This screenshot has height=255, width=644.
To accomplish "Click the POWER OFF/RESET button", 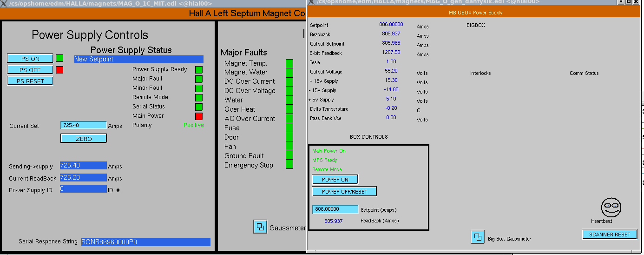I will click(344, 191).
